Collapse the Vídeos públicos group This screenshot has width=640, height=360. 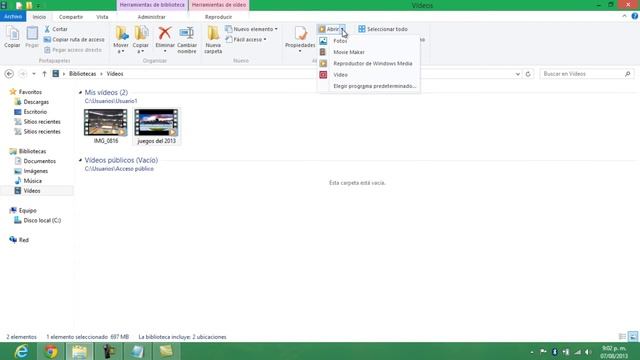pyautogui.click(x=80, y=160)
